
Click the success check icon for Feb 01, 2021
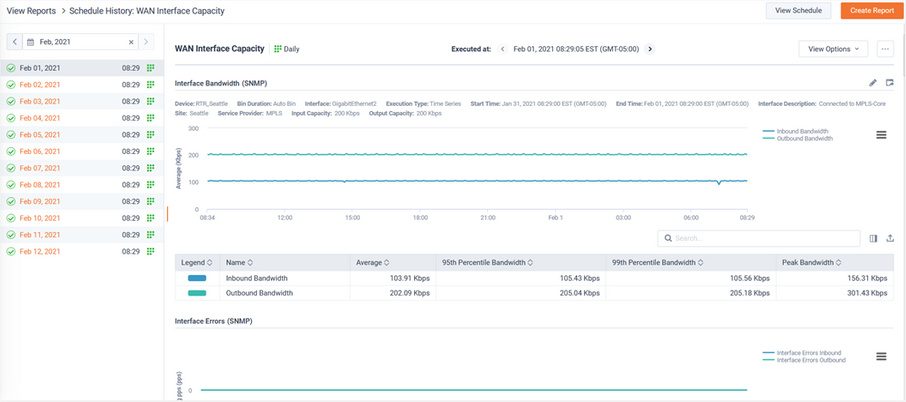point(10,68)
